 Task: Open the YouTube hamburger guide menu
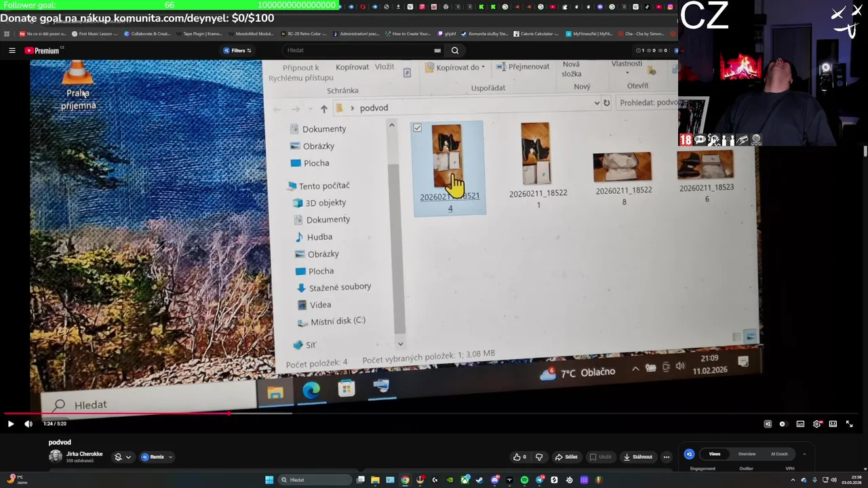click(x=12, y=50)
